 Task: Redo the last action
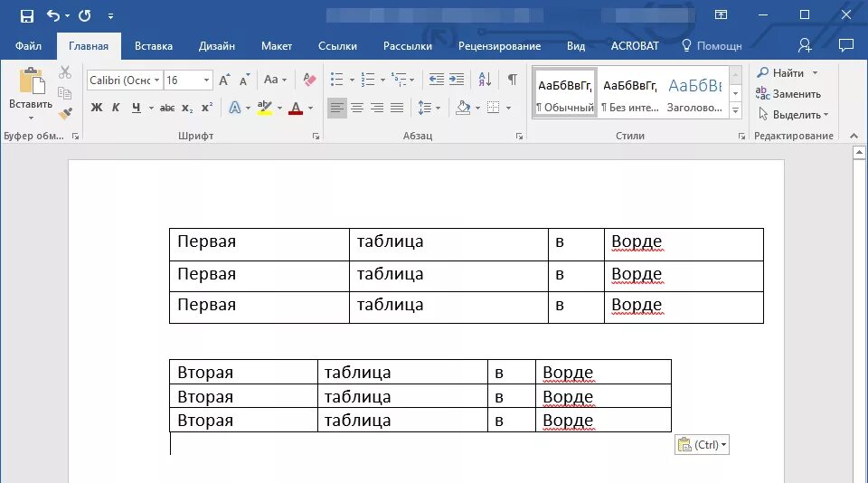point(85,15)
